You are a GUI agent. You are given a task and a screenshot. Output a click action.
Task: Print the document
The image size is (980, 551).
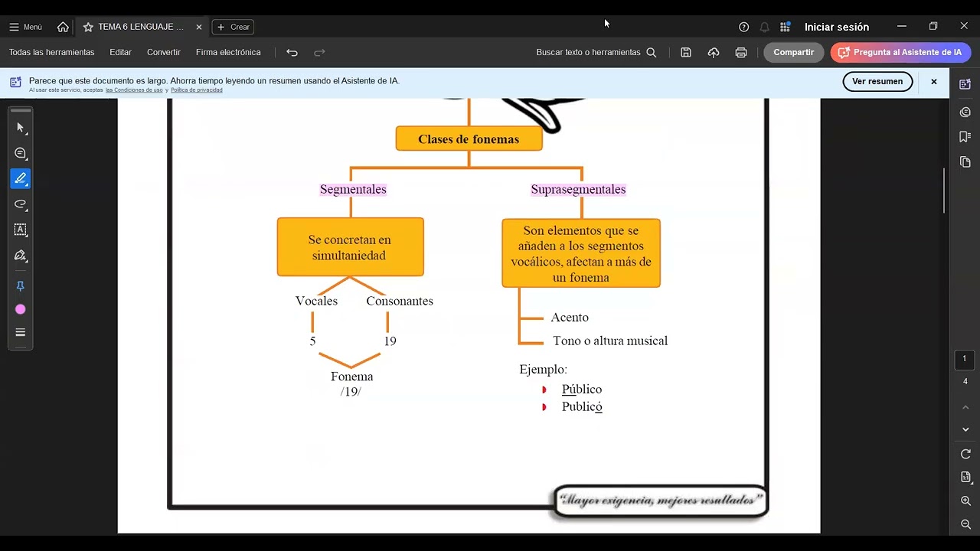[741, 52]
